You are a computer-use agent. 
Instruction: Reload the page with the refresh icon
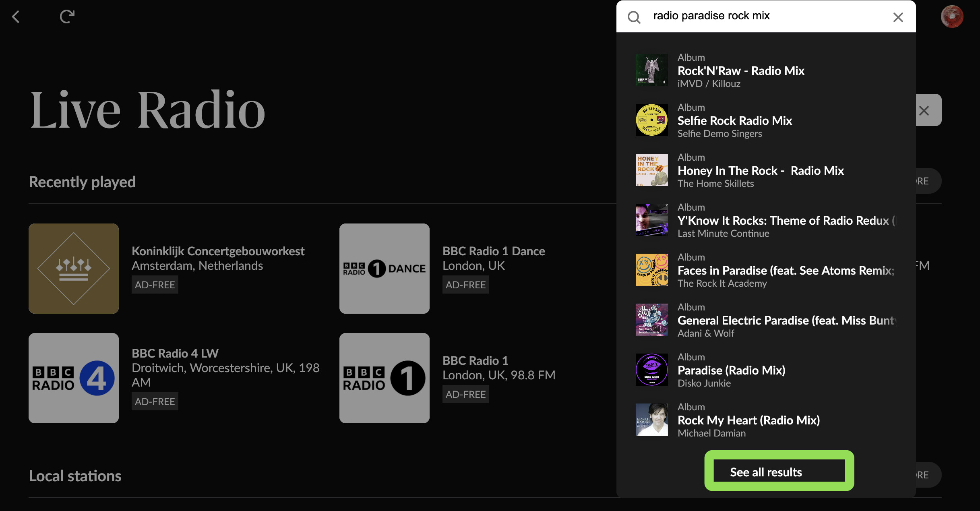click(67, 17)
